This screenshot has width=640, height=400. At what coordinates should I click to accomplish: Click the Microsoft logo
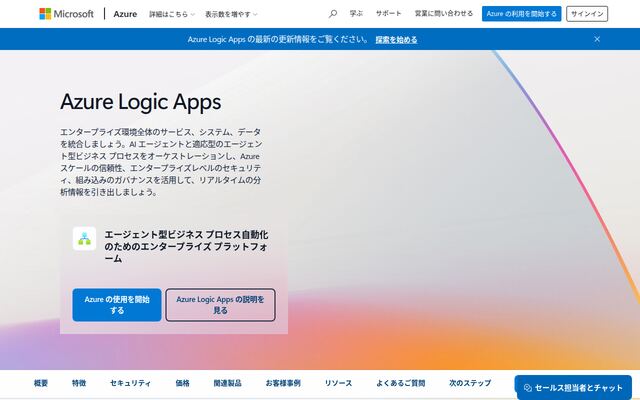pyautogui.click(x=66, y=14)
